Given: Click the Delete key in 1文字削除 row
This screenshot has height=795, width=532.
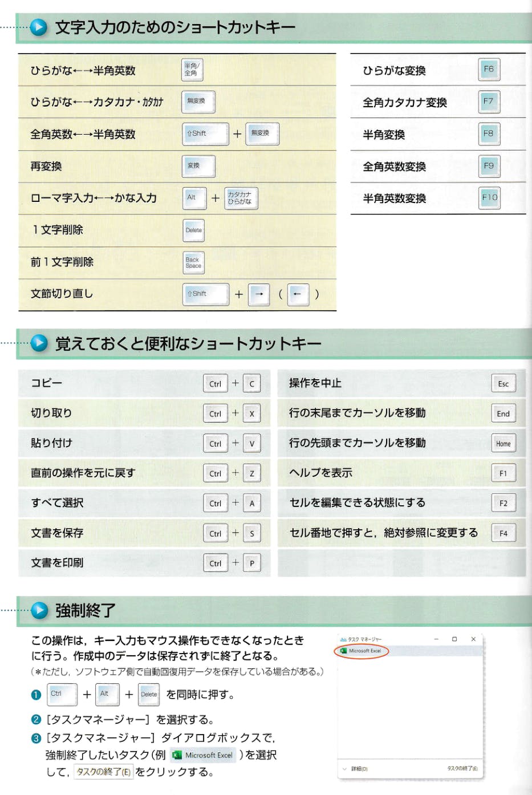Looking at the screenshot, I should 194,230.
